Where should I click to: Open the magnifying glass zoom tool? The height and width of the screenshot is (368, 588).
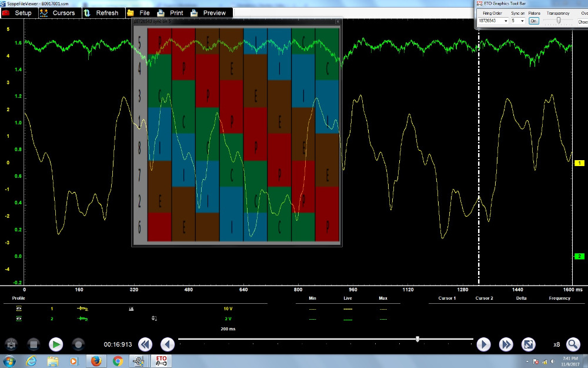[573, 344]
